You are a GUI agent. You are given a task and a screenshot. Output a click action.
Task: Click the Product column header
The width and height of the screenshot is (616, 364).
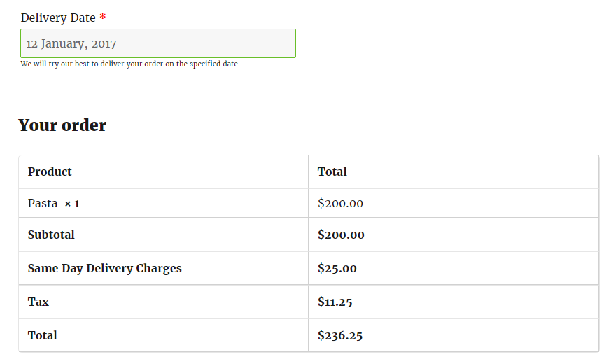(50, 171)
